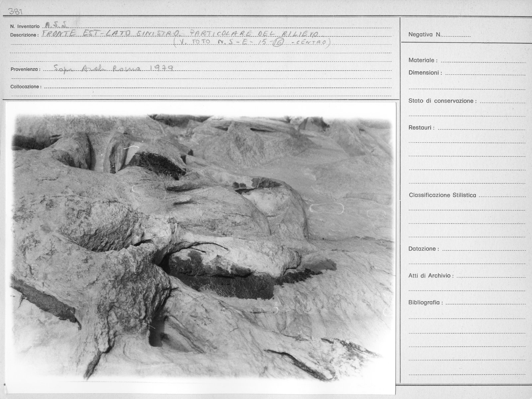Click the 'N. Inventario' field label
The height and width of the screenshot is (399, 532).
click(25, 26)
